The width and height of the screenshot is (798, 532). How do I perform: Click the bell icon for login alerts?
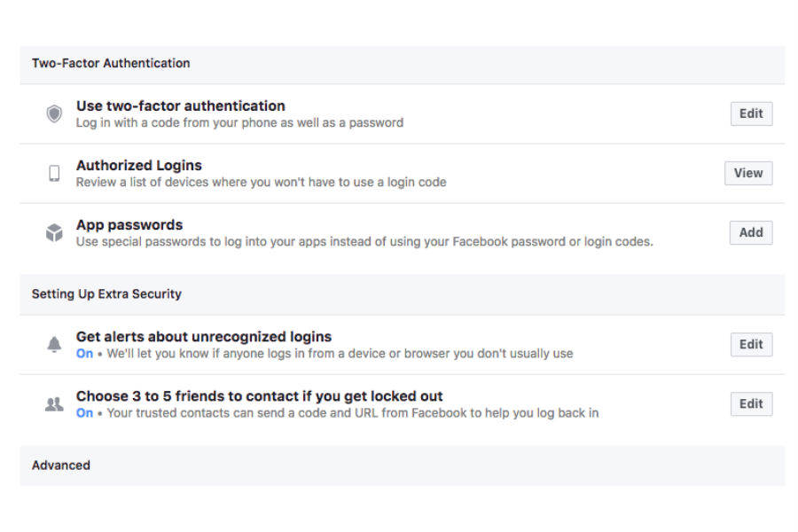click(x=54, y=344)
